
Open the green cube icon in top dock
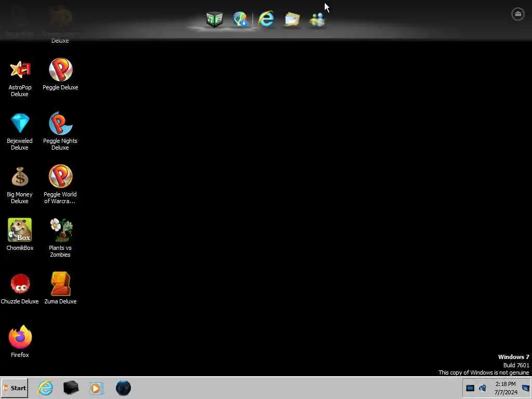click(x=215, y=19)
